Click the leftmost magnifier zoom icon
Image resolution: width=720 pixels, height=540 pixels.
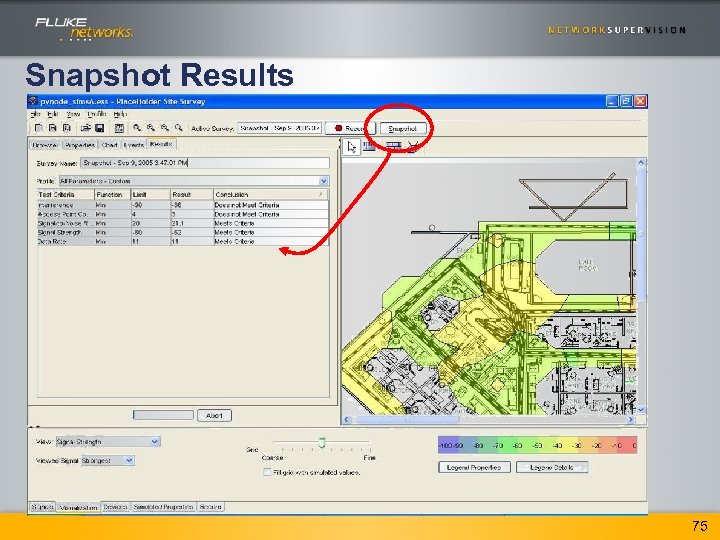(x=137, y=128)
